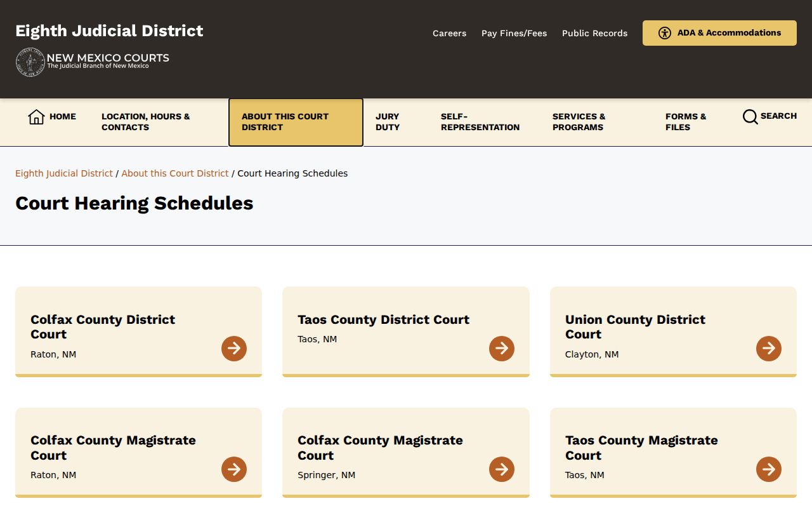This screenshot has height=508, width=812.
Task: Open Colfax County District Court arrow
Action: coord(234,349)
